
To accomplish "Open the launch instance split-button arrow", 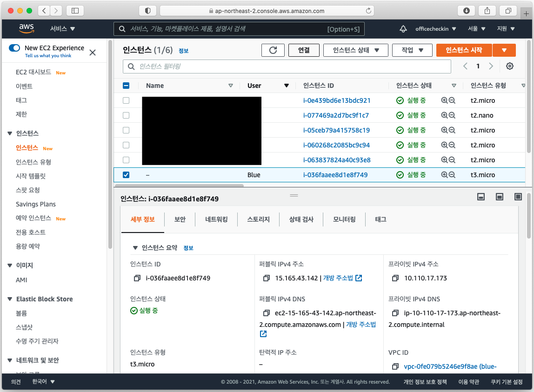I will tap(504, 50).
